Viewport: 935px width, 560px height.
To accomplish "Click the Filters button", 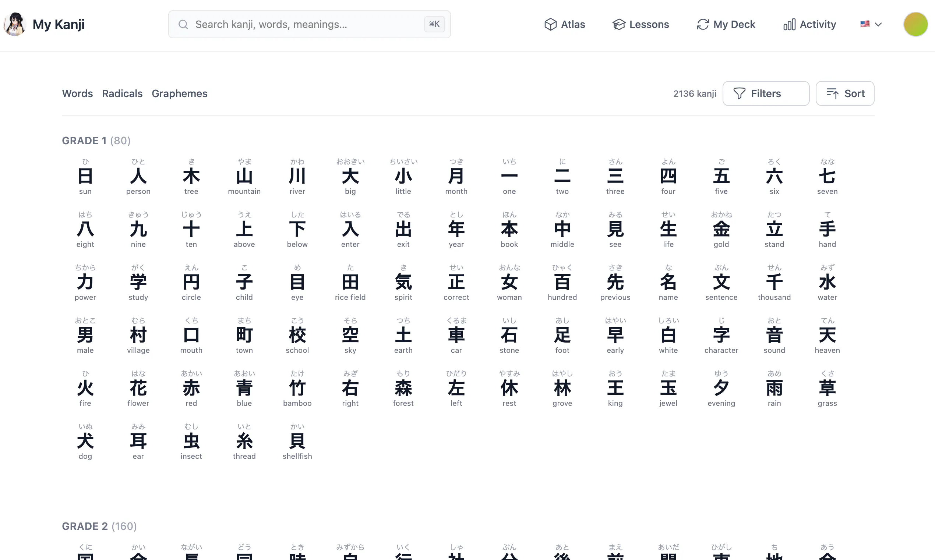I will [x=766, y=93].
